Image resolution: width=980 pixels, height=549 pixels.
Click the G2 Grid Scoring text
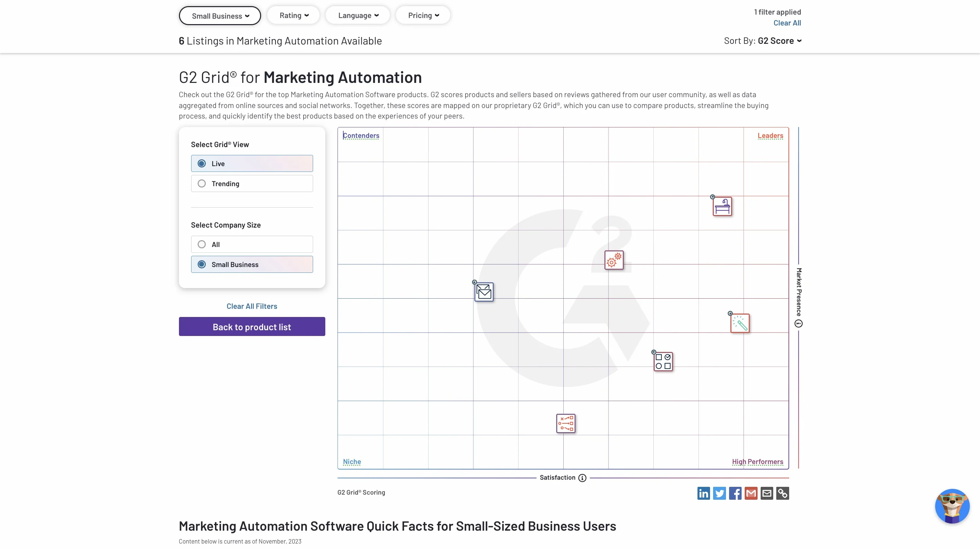pyautogui.click(x=361, y=492)
